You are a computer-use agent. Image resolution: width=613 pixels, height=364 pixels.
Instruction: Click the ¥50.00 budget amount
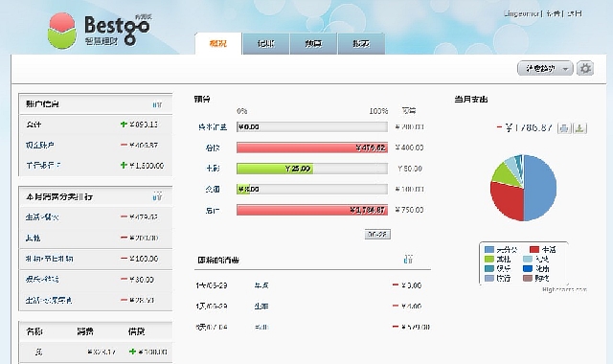(x=410, y=169)
